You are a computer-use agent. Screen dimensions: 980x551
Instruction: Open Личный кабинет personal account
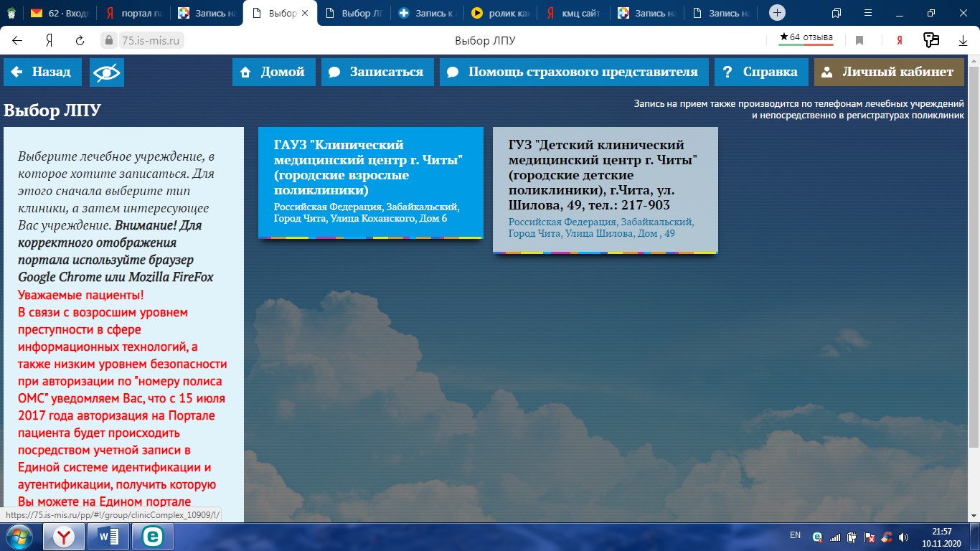coord(888,72)
